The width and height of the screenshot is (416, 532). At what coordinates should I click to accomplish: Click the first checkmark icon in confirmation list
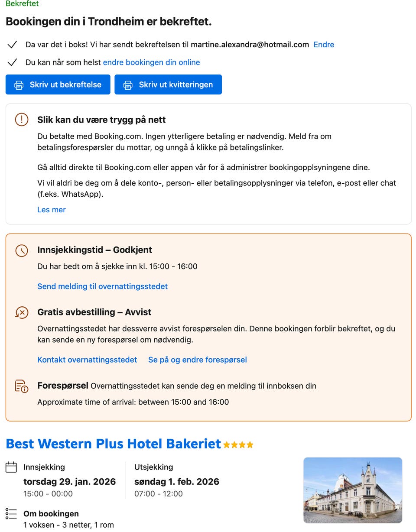tap(13, 44)
